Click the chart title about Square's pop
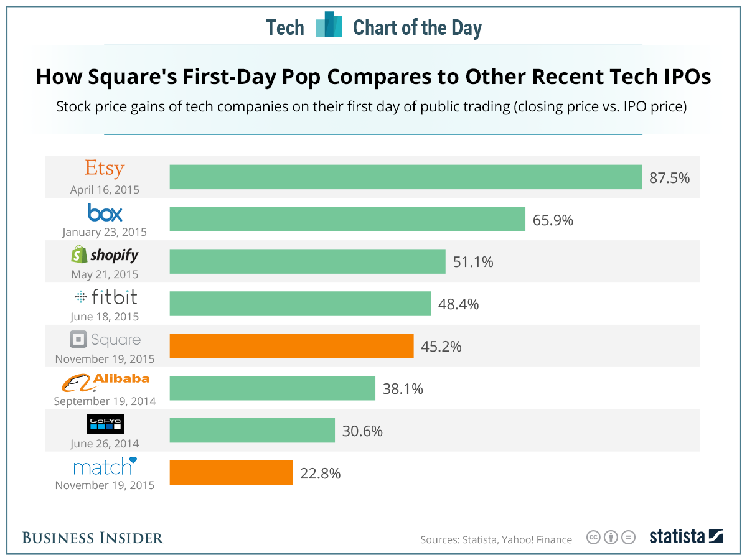The image size is (747, 560). coord(374,77)
